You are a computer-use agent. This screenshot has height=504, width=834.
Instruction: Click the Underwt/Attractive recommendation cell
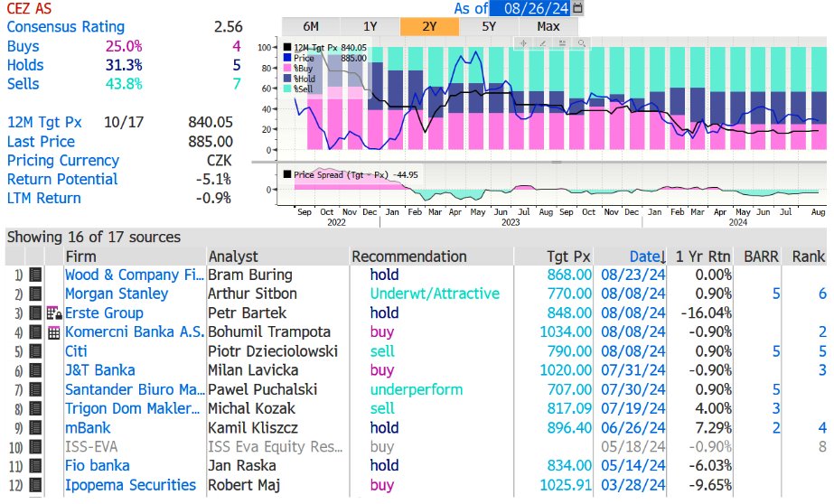436,294
